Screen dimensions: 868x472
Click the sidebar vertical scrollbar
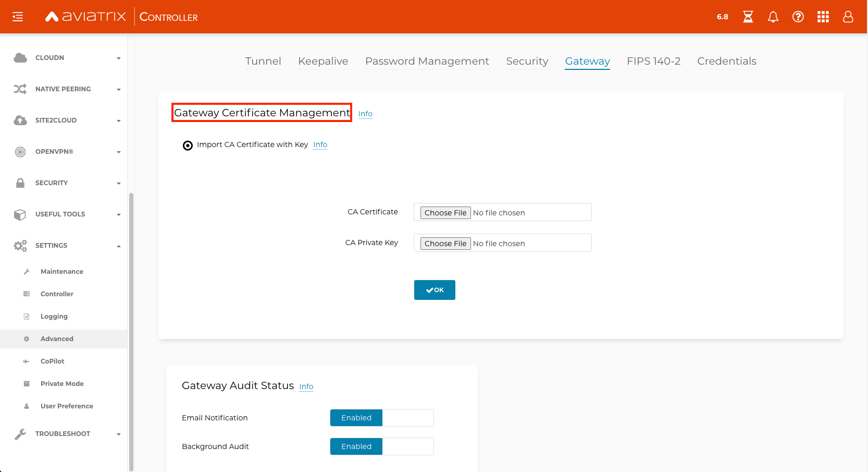[131, 329]
